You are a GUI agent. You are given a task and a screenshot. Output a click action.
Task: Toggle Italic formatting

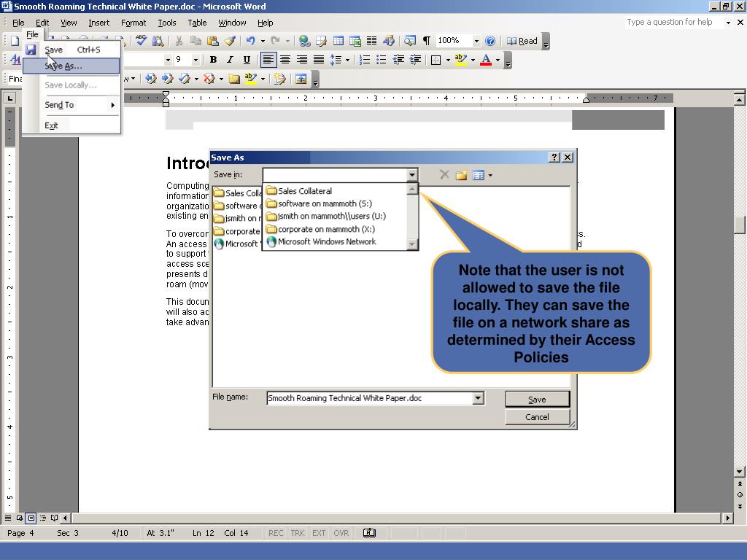point(230,60)
